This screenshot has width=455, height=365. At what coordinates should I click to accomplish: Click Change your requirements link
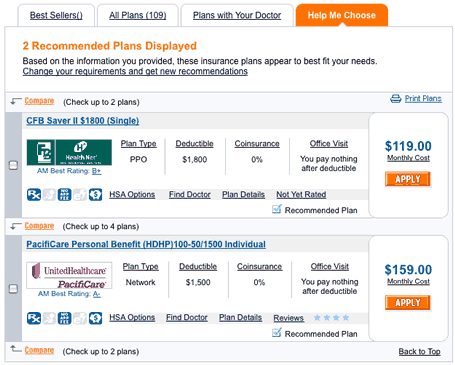click(x=135, y=71)
